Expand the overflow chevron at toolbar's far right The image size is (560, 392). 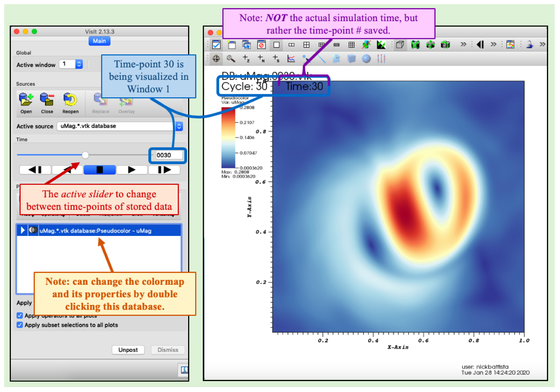(543, 44)
